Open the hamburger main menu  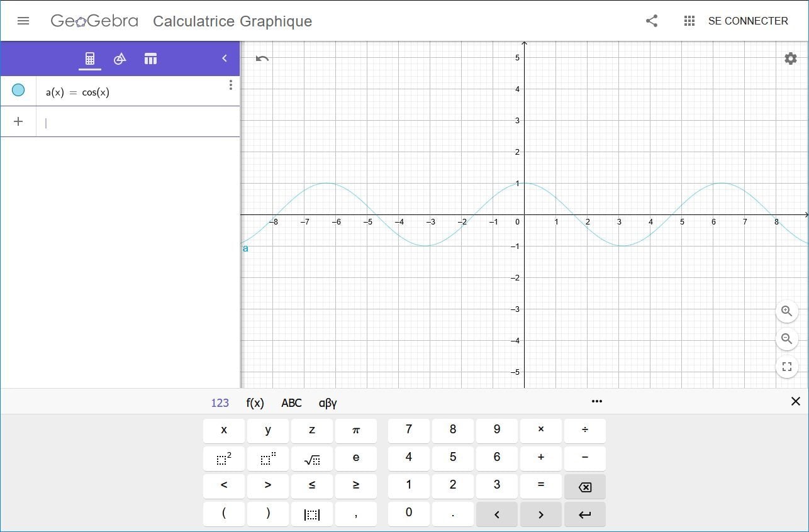point(23,21)
